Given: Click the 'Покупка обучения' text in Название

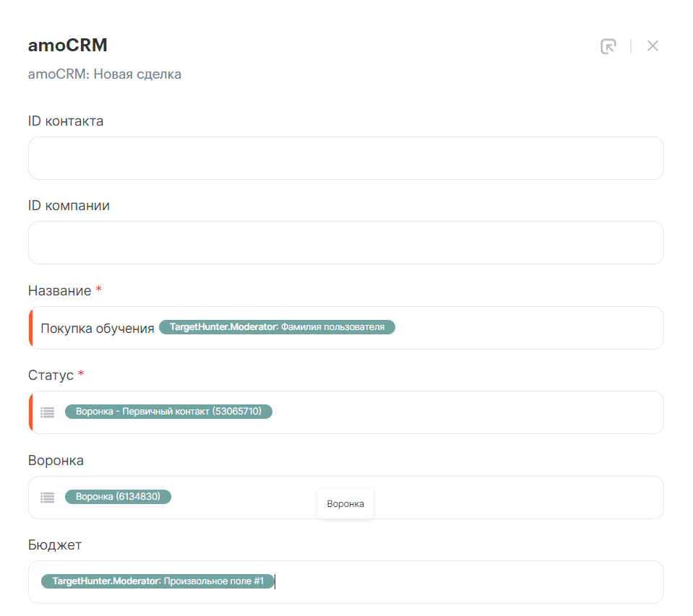Looking at the screenshot, I should pos(98,329).
